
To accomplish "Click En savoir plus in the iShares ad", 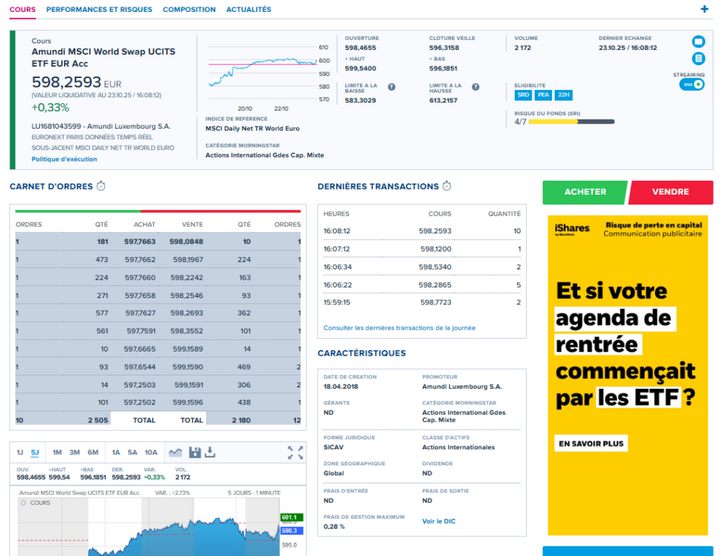I will pos(591,443).
